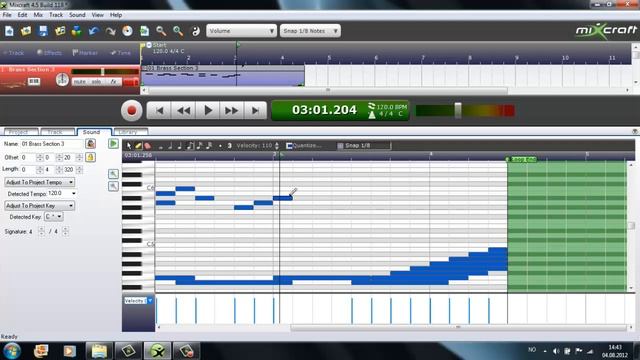The height and width of the screenshot is (360, 640).
Task: Click the lower zoom magnifier beside piano keys
Action: pos(113,186)
